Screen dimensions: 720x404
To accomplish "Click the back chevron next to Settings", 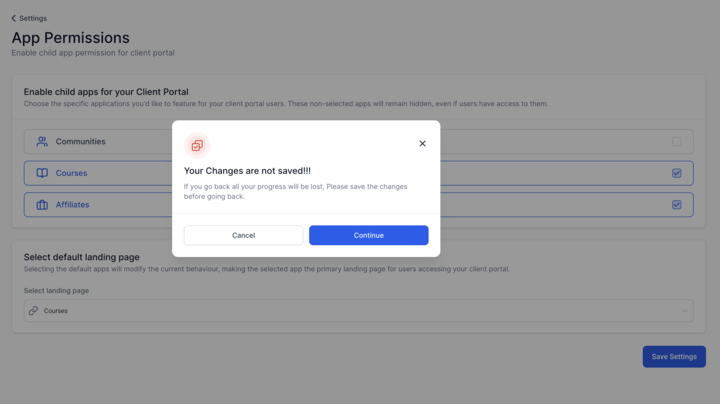I will click(13, 18).
